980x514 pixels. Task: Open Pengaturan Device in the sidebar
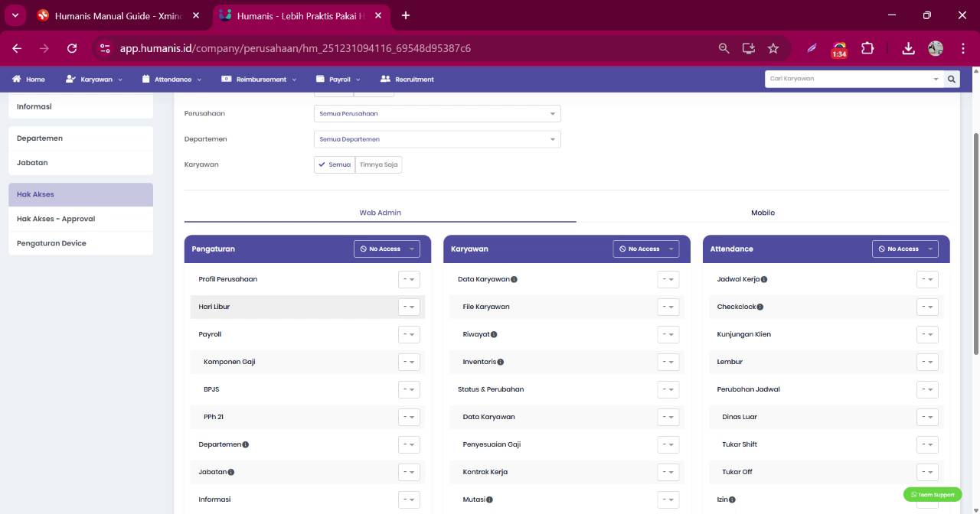[x=80, y=243]
